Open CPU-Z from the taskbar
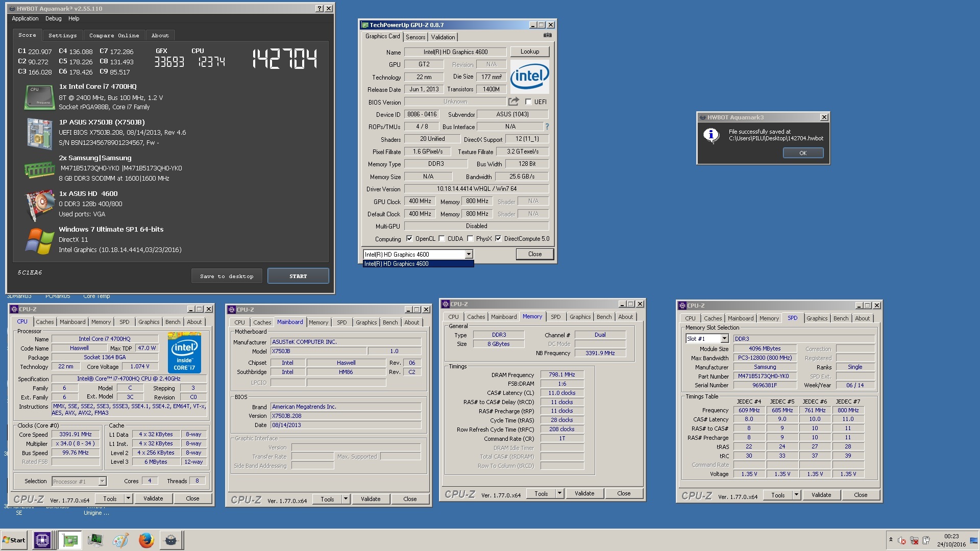 point(42,540)
